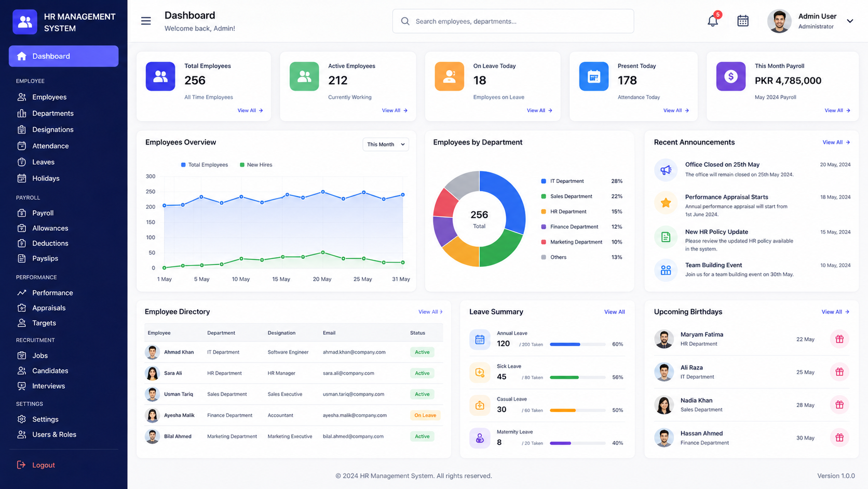
Task: Click the Admin User avatar
Action: point(779,21)
